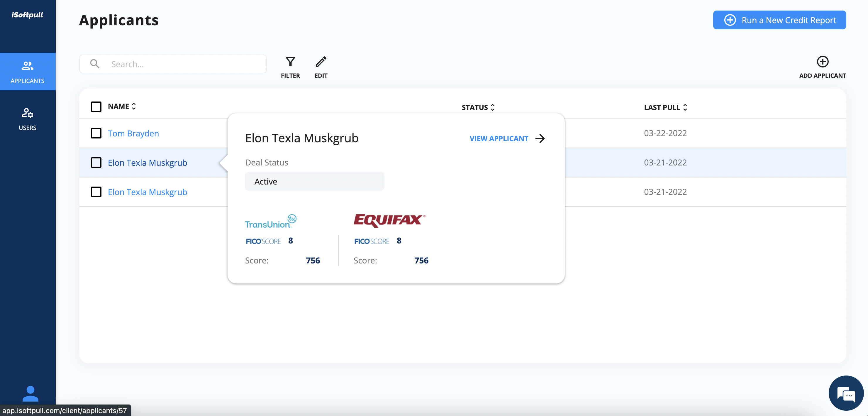Viewport: 868px width, 416px height.
Task: Check the Tom Brayden row checkbox
Action: tap(96, 133)
